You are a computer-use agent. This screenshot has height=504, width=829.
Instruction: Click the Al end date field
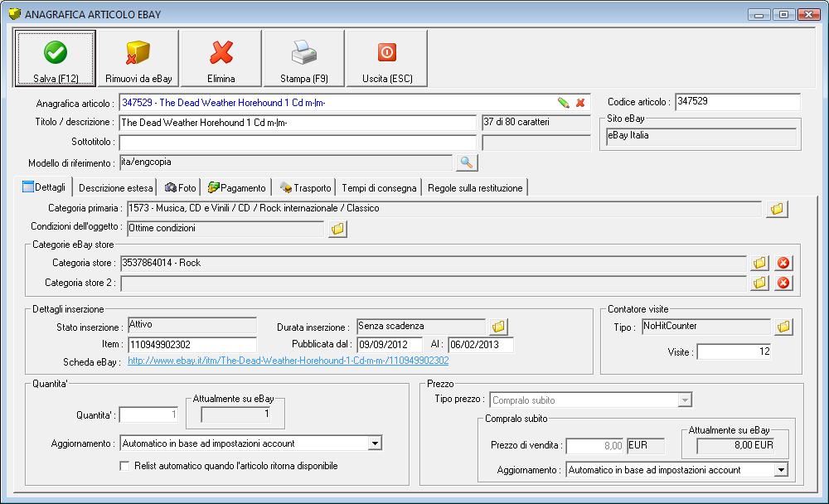pos(481,345)
